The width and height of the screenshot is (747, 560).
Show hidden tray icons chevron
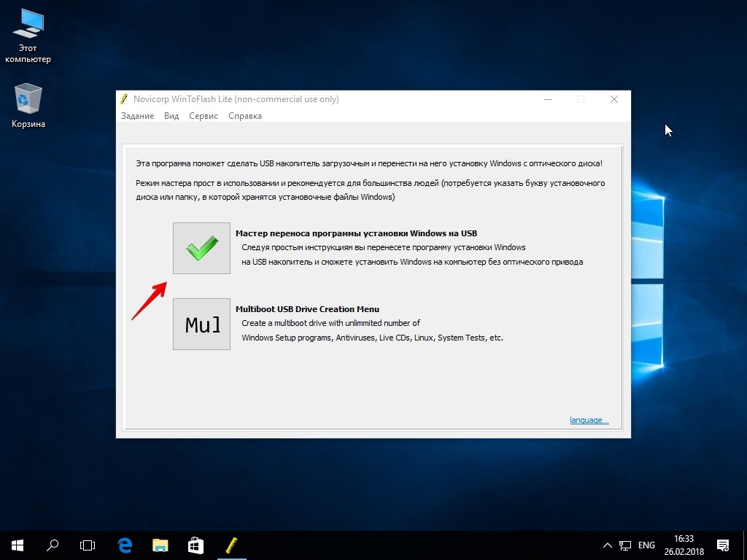(608, 545)
